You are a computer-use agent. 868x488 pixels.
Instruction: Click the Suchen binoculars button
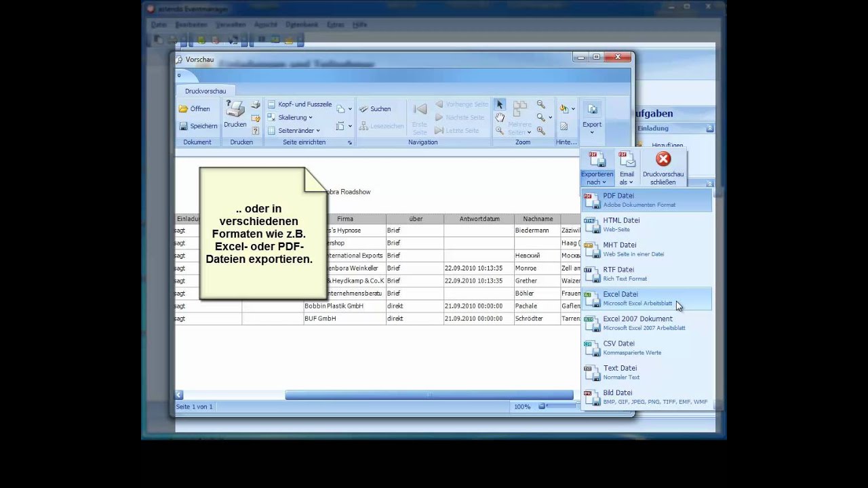375,108
